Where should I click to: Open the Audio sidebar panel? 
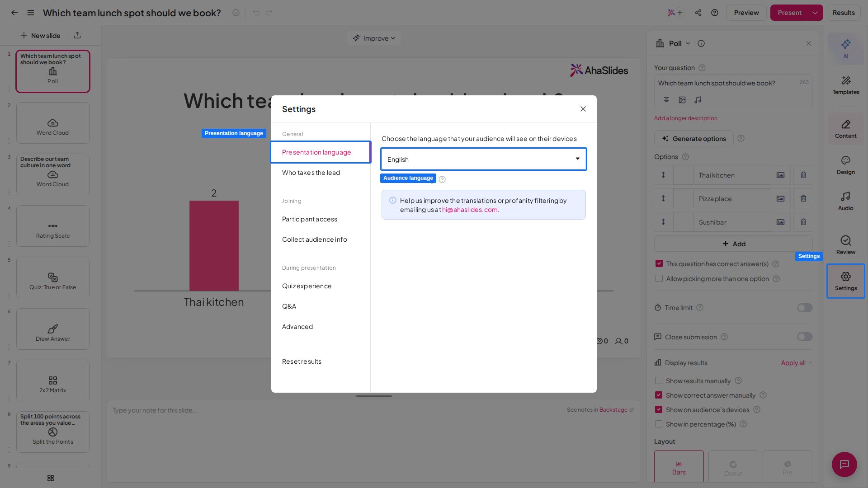tap(845, 202)
